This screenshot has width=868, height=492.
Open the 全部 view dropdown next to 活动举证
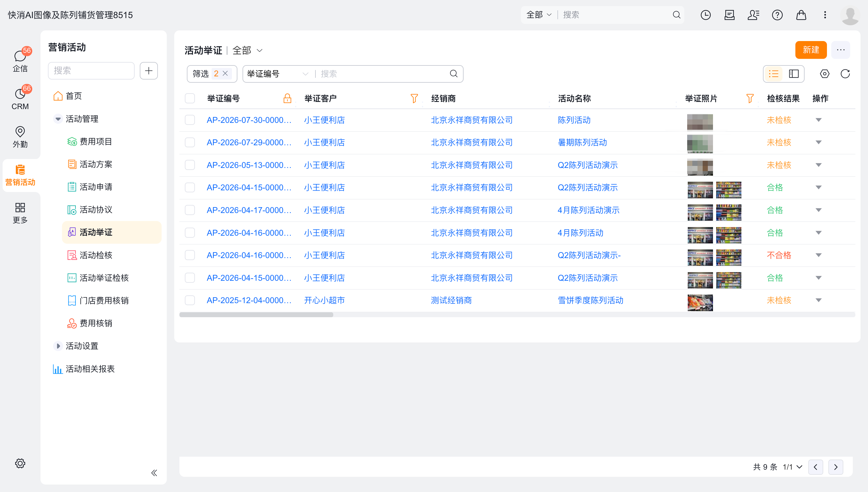coord(247,50)
